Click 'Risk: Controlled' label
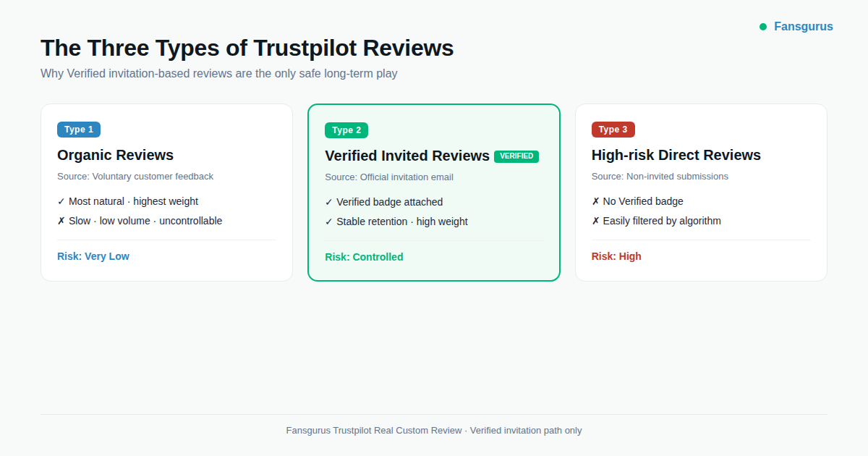868x456 pixels. tap(364, 256)
